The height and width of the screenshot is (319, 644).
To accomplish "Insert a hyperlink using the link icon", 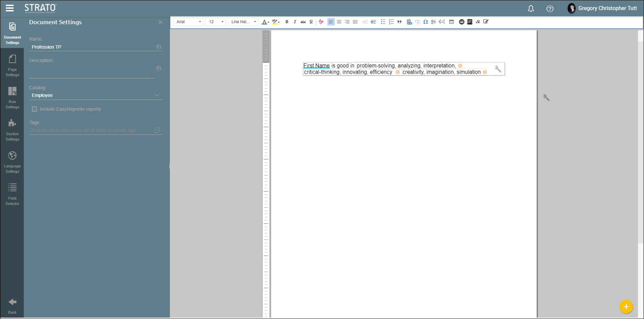I will pos(409,22).
